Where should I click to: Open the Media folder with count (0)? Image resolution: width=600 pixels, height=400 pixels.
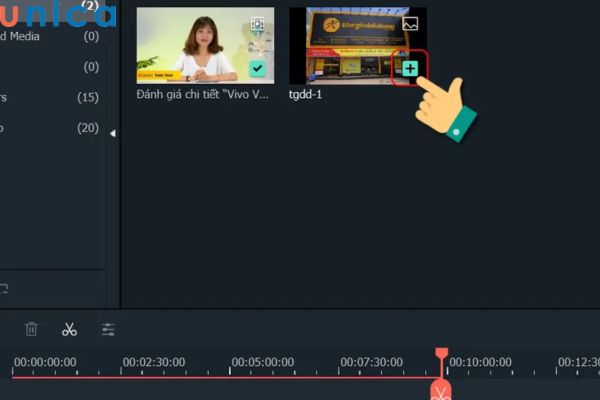point(49,36)
